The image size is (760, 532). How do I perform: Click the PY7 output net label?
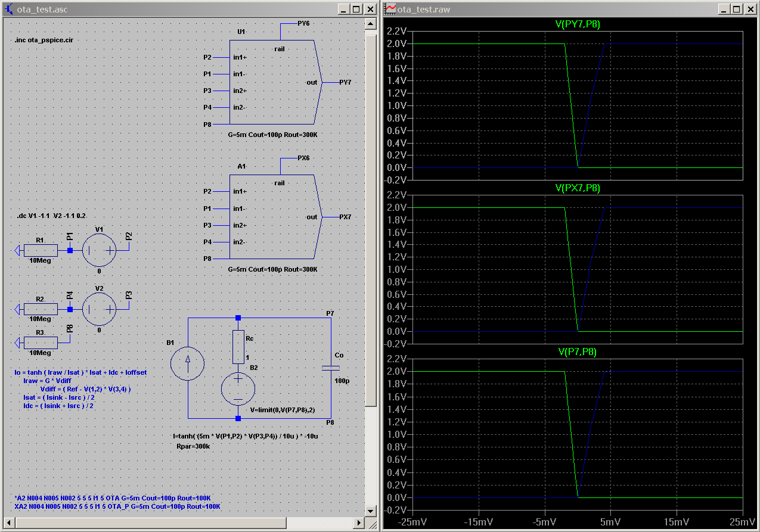pyautogui.click(x=345, y=82)
